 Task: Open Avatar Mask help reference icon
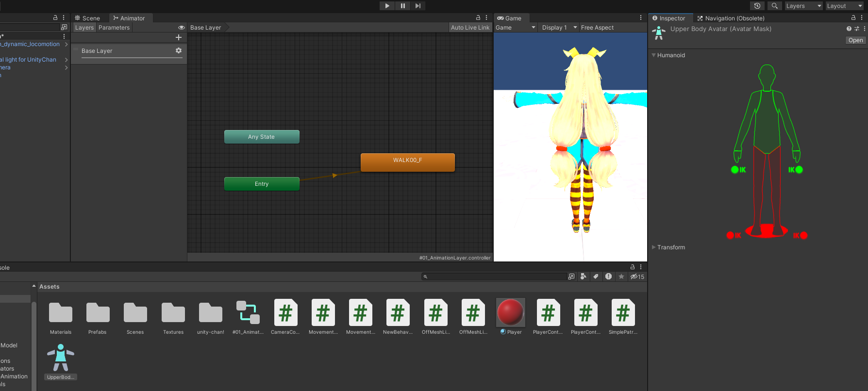849,29
